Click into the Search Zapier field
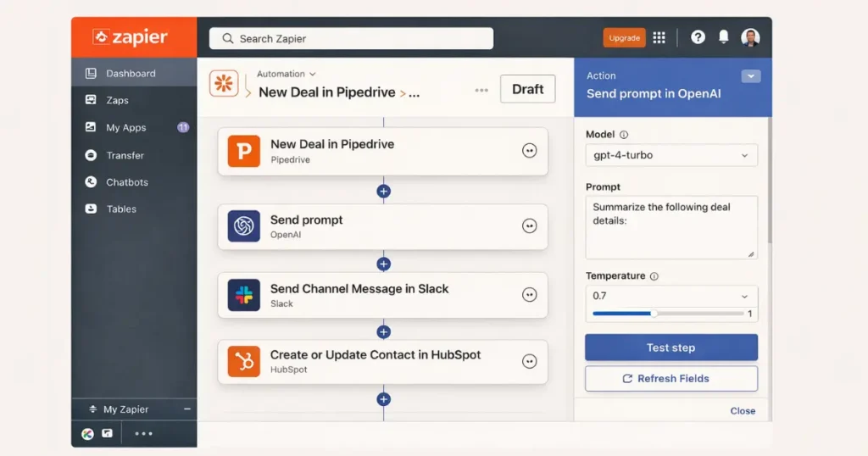This screenshot has height=456, width=868. pyautogui.click(x=351, y=39)
